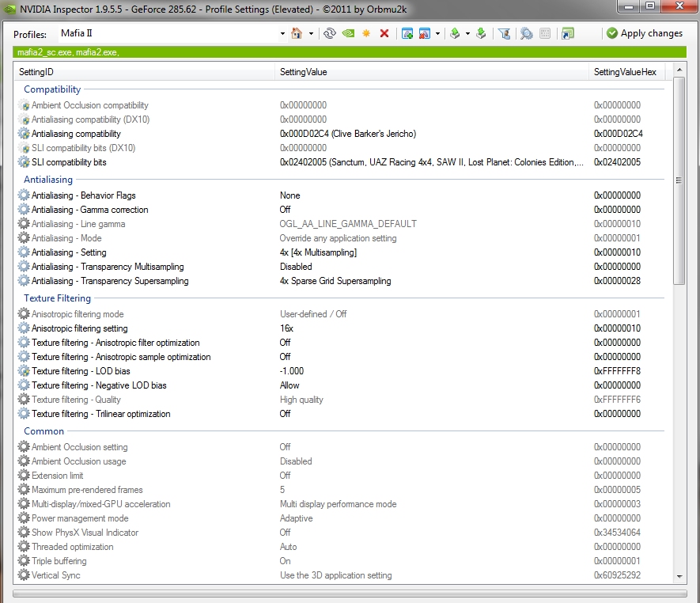
Task: Click gear icon of Antialiasing compatibility row
Action: [x=24, y=134]
